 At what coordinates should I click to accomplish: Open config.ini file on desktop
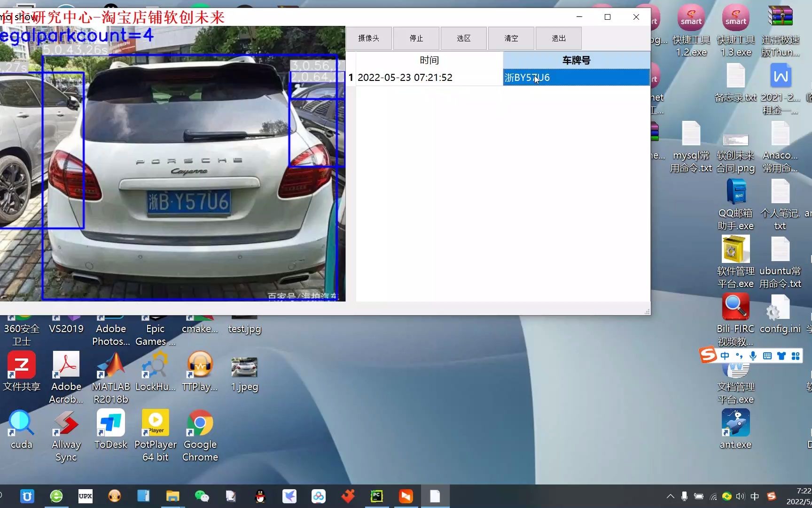tap(780, 314)
